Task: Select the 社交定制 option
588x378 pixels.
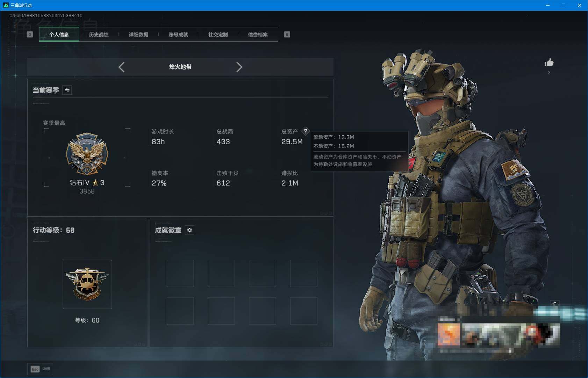Action: point(218,34)
